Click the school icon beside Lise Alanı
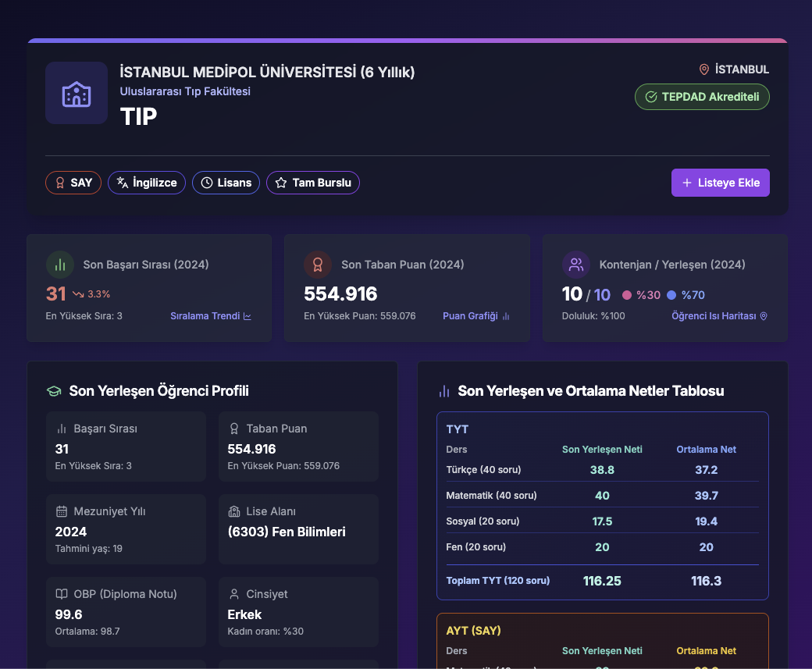 tap(234, 511)
